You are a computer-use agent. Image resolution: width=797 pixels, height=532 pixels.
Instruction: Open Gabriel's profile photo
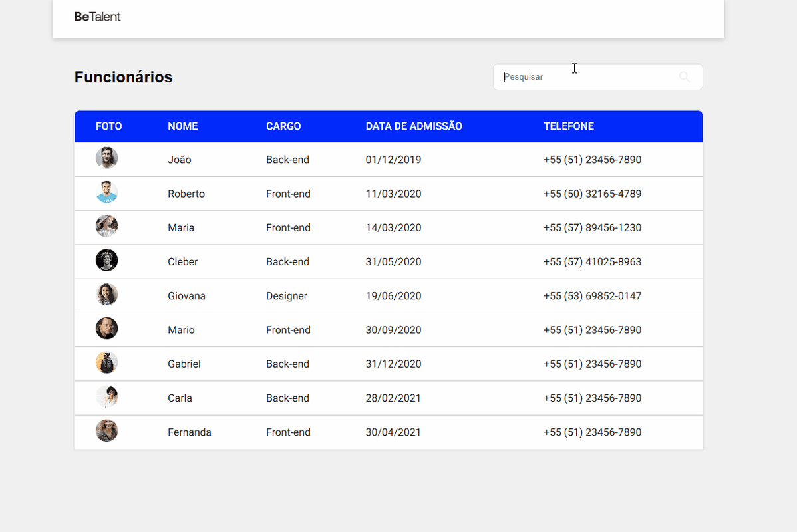point(106,363)
